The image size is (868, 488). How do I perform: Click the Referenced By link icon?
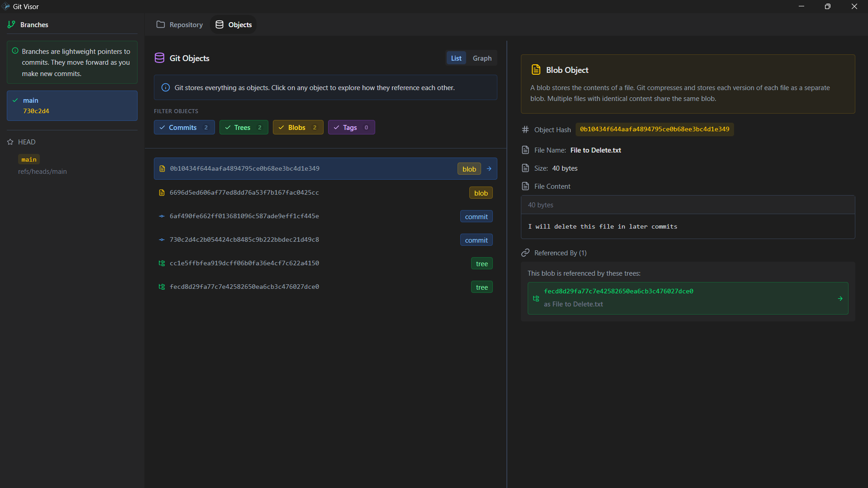[525, 253]
